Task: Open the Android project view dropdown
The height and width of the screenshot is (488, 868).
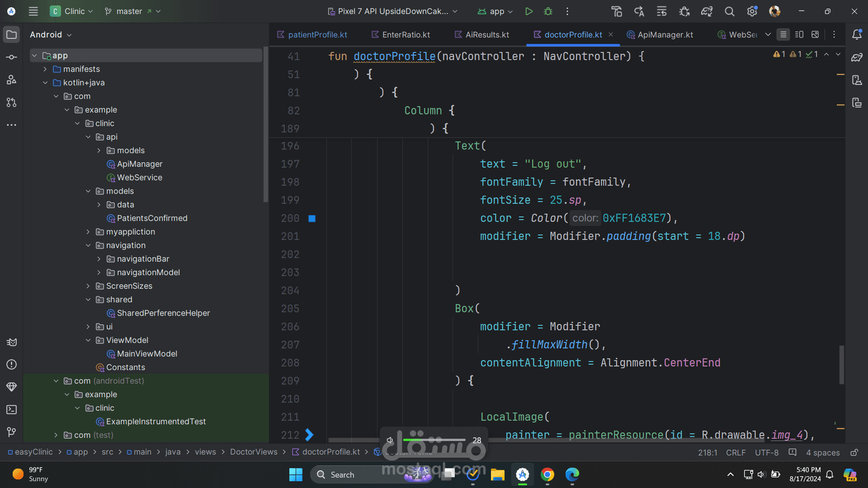Action: 51,35
